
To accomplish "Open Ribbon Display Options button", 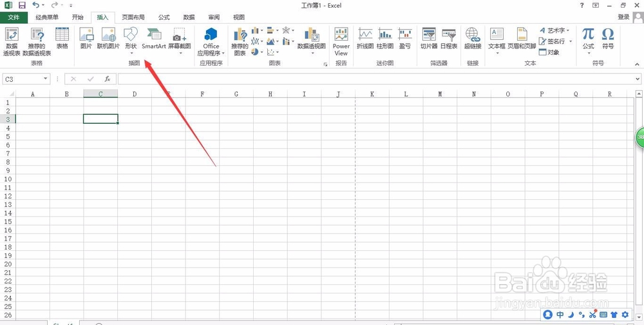I will click(x=596, y=5).
